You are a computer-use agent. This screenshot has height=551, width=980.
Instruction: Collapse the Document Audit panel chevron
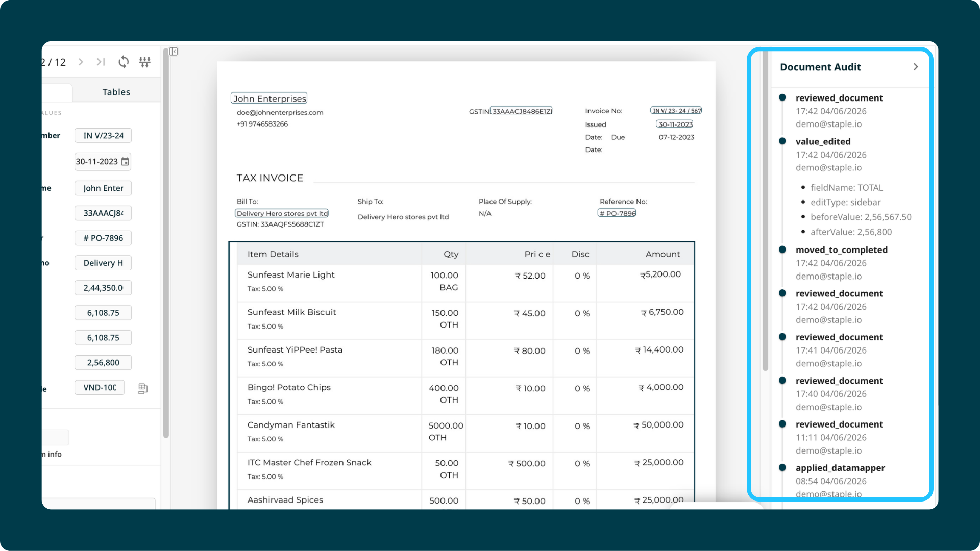tap(916, 67)
